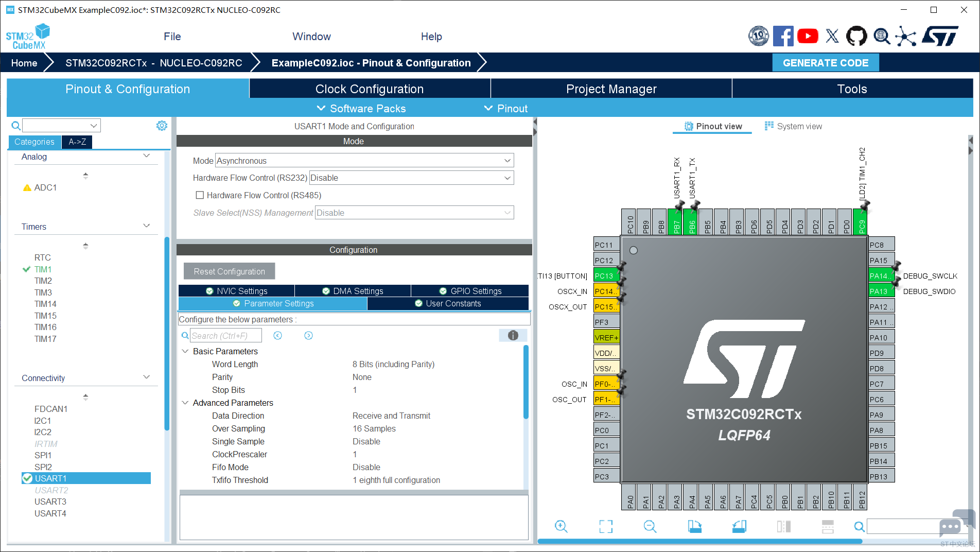Collapse the Advanced Parameters group

point(185,403)
